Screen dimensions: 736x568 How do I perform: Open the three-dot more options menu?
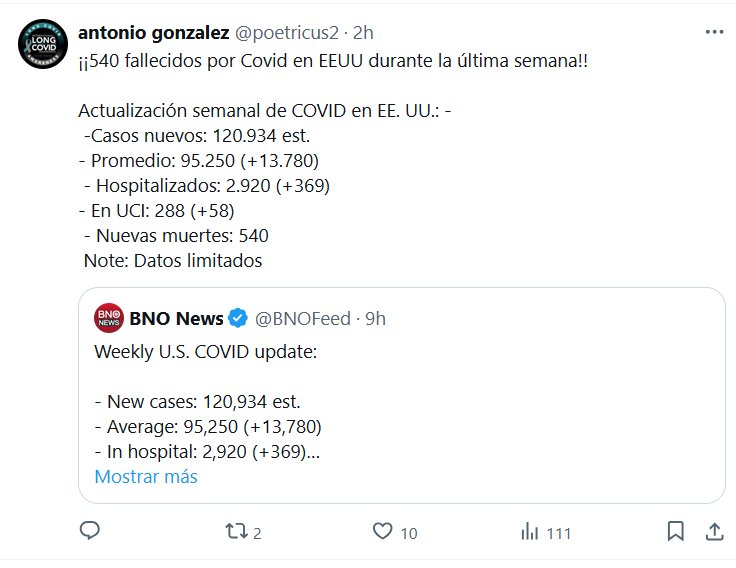(x=714, y=32)
